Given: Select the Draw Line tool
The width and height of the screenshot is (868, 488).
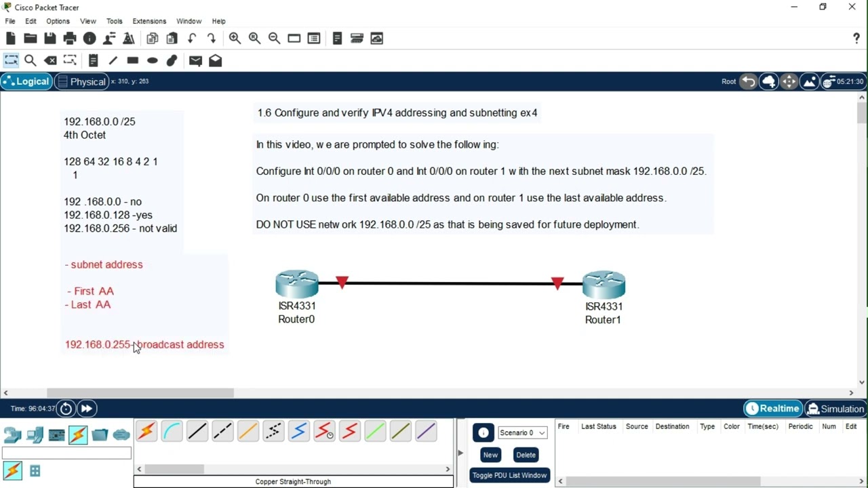Looking at the screenshot, I should (x=113, y=60).
